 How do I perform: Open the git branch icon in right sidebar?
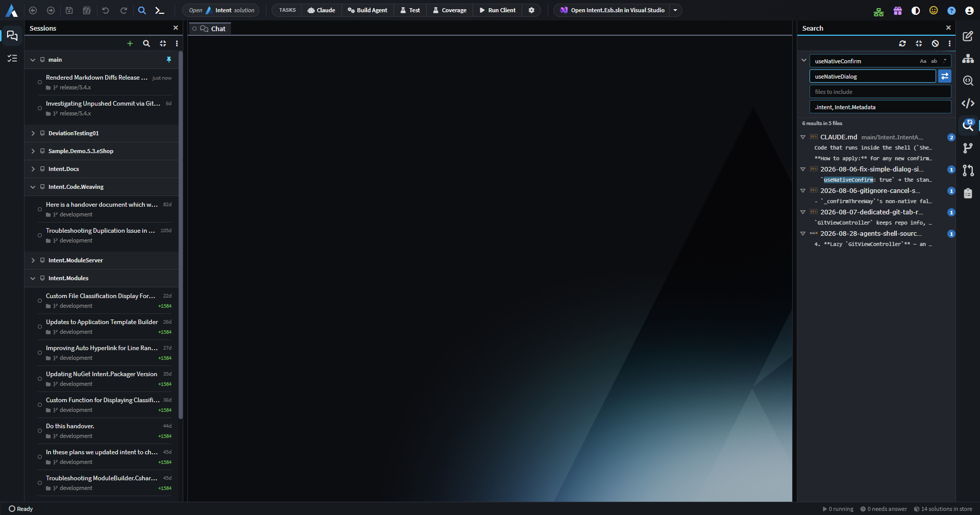pos(968,148)
